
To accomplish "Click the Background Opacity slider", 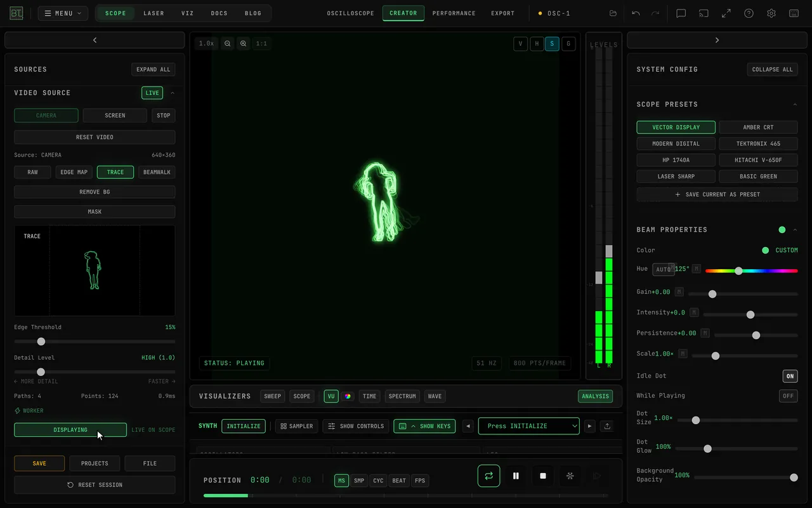I will click(x=747, y=478).
